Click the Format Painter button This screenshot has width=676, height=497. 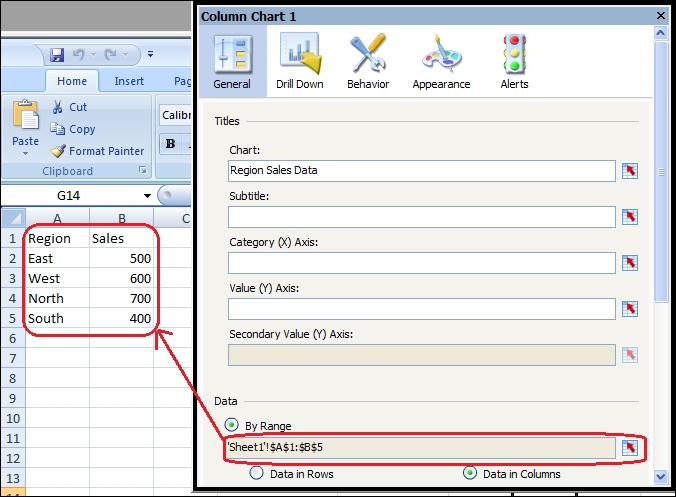[x=98, y=151]
